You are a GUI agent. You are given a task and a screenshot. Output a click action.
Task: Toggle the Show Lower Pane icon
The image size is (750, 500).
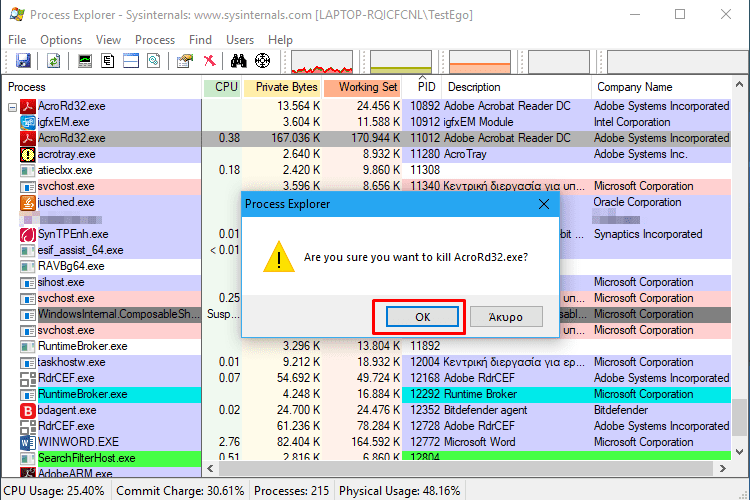(x=131, y=61)
